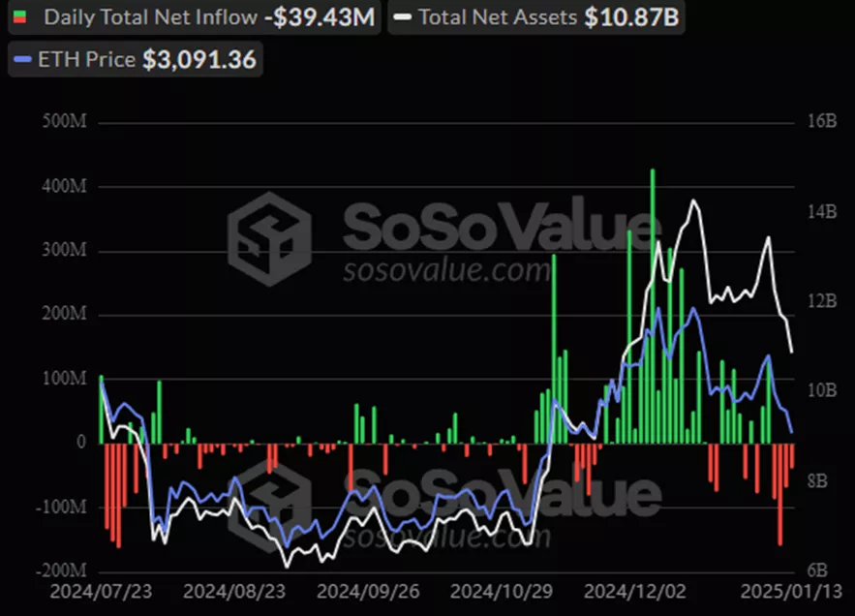Click the -$39.43M net inflow value
Viewport: 855px width, 616px height.
tap(319, 18)
